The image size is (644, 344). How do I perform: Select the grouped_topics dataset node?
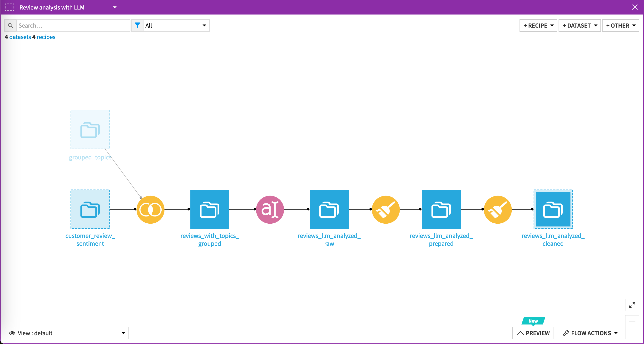(90, 130)
